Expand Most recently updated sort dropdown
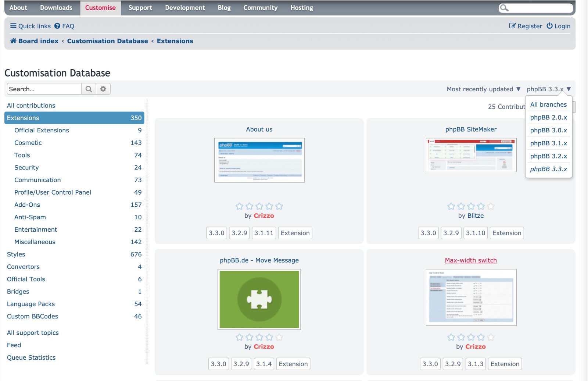The width and height of the screenshot is (588, 381). click(x=483, y=89)
